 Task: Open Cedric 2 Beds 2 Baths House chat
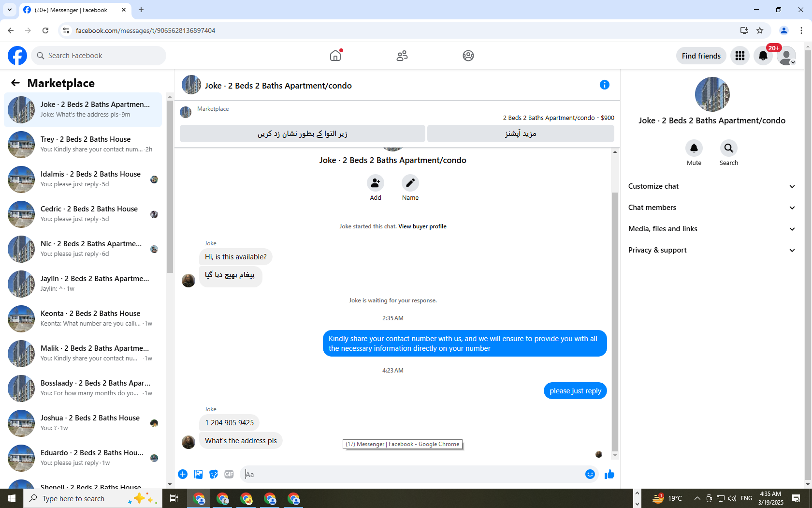[x=83, y=214]
